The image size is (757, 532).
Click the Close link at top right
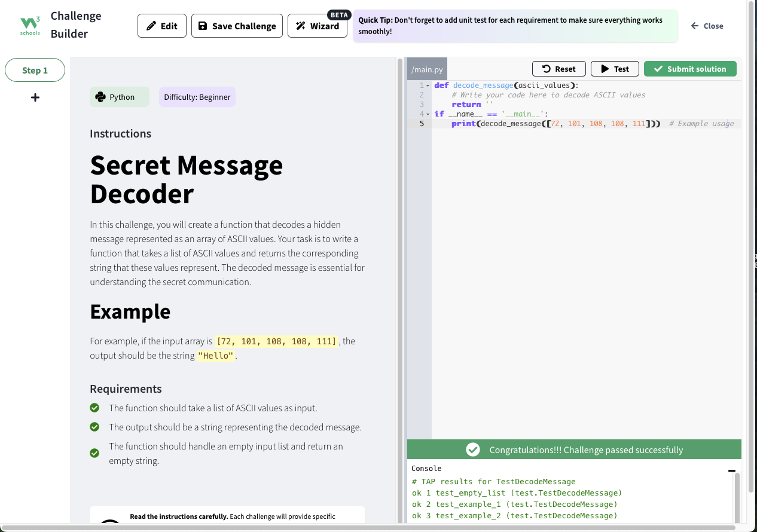point(707,26)
